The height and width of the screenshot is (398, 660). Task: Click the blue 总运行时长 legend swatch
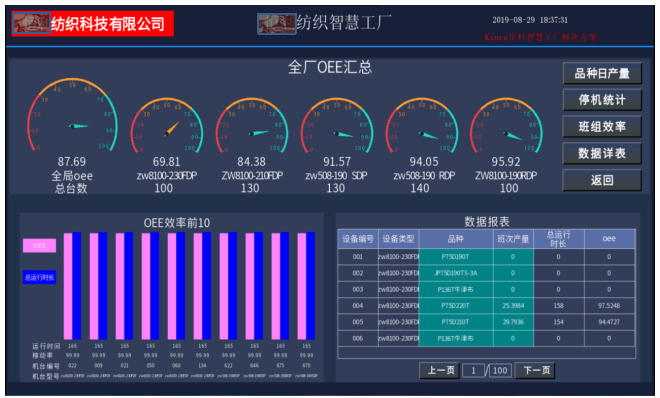pos(39,277)
